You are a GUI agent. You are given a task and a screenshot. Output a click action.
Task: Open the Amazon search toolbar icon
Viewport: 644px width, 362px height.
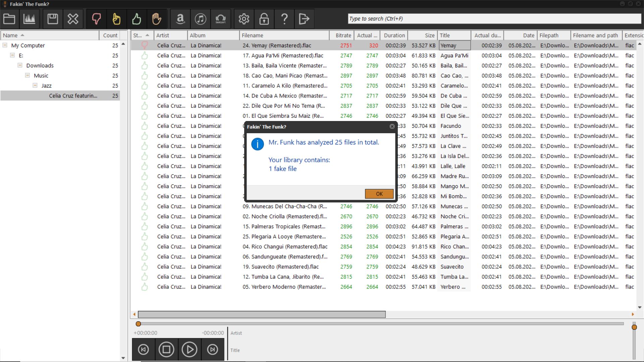pos(180,19)
